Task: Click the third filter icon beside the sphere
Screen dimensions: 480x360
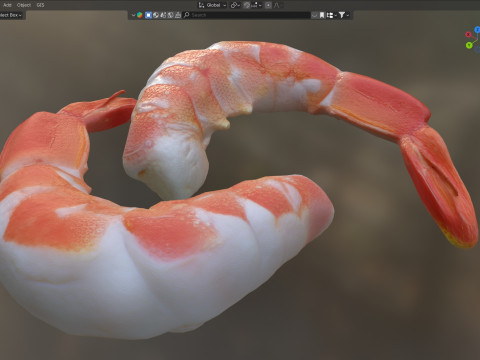Action: pyautogui.click(x=163, y=15)
